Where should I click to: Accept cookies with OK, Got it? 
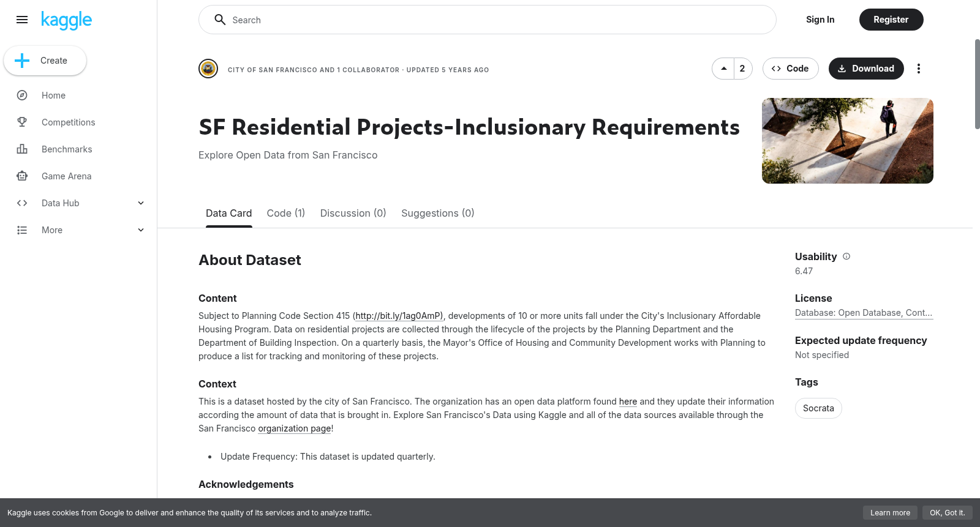coord(947,513)
